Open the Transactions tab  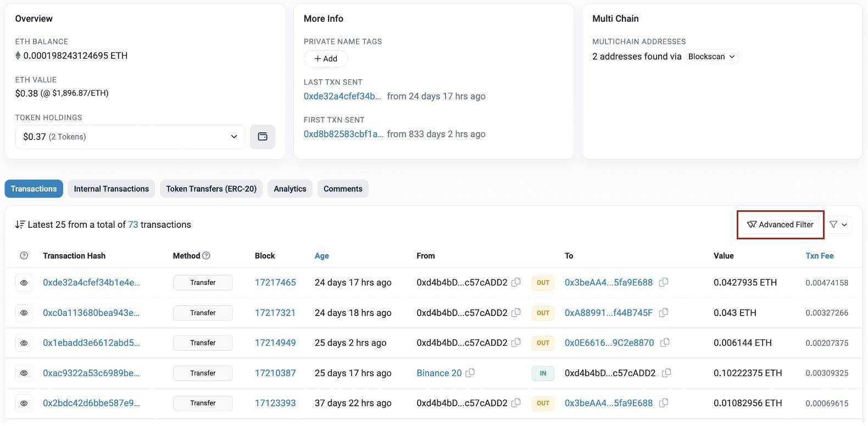[34, 189]
